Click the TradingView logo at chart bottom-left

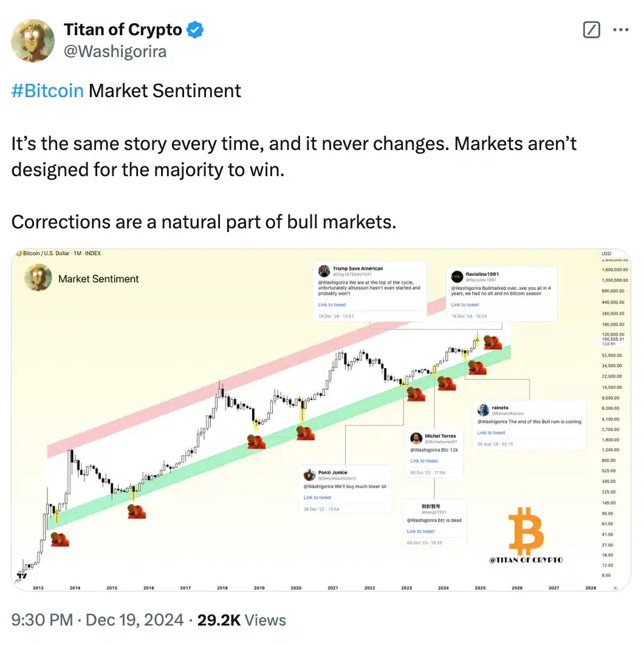click(x=21, y=575)
